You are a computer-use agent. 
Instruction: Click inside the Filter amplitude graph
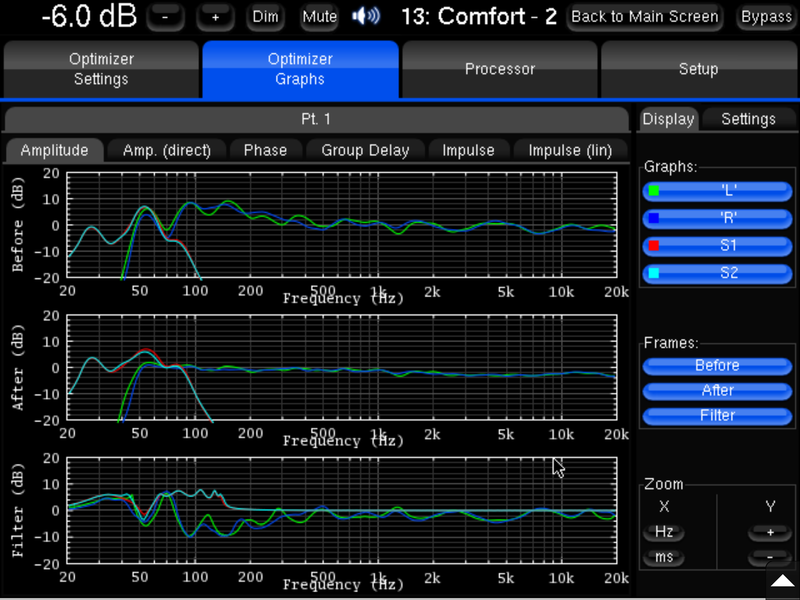coord(342,511)
